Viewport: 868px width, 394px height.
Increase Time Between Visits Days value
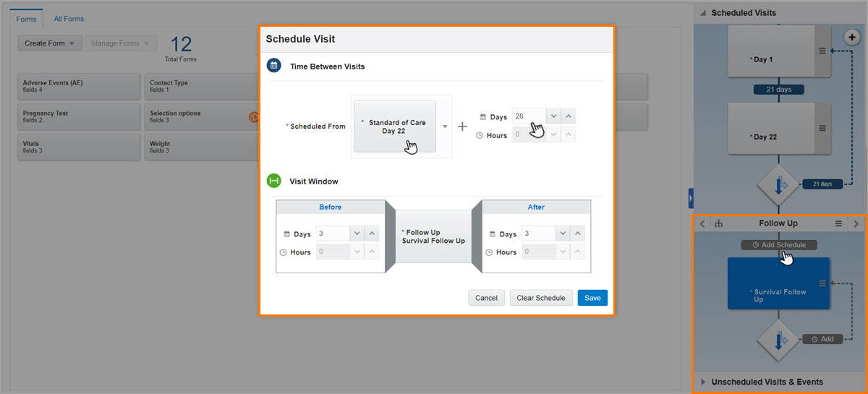[569, 116]
